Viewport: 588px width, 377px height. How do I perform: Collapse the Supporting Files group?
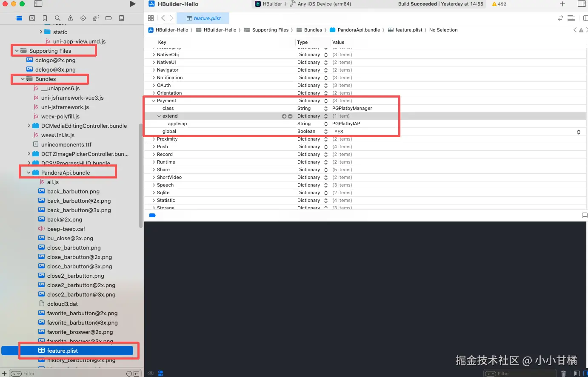pyautogui.click(x=17, y=51)
